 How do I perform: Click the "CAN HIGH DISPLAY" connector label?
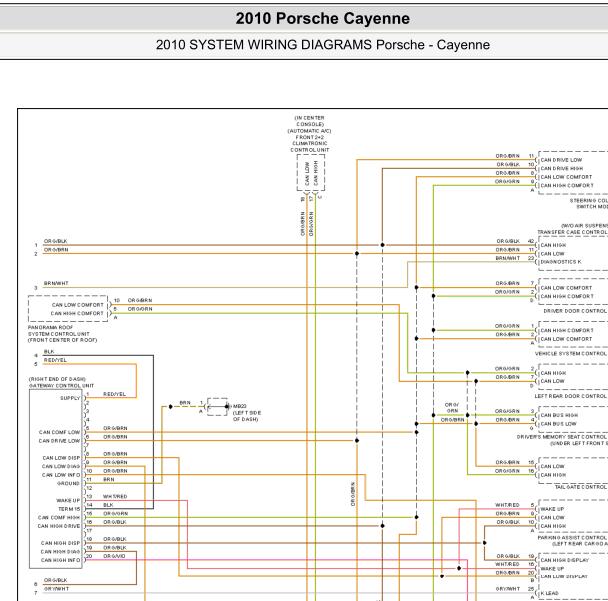565,560
